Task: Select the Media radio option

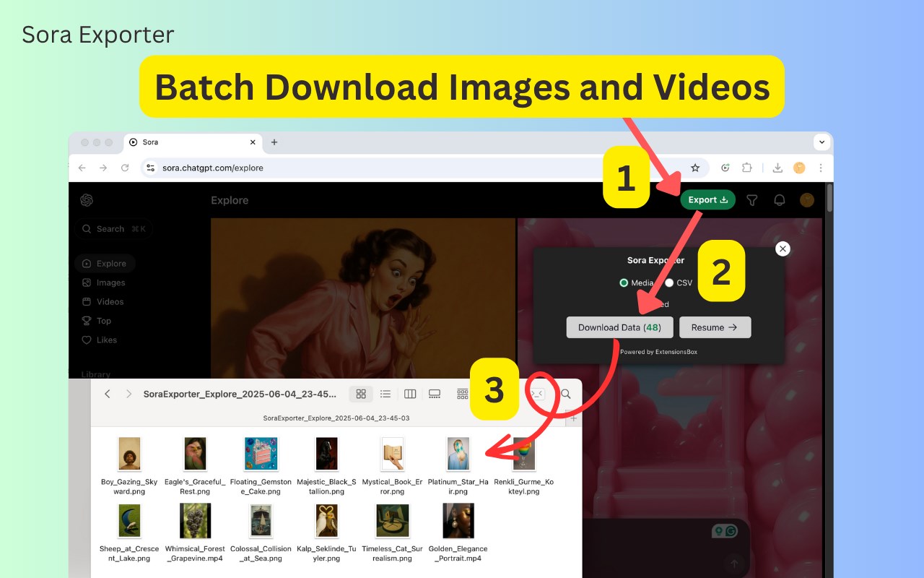Action: pyautogui.click(x=624, y=283)
